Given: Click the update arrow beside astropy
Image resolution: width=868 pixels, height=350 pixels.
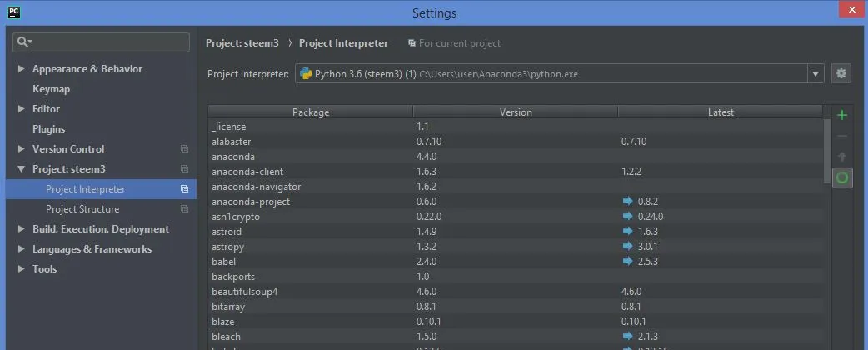Looking at the screenshot, I should tap(627, 247).
